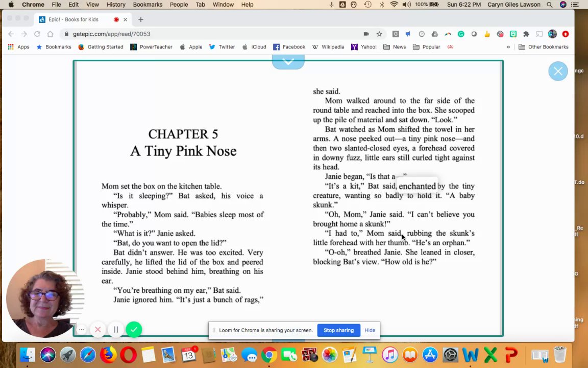The height and width of the screenshot is (368, 588).
Task: Click the highlighted word enchanted
Action: click(x=417, y=186)
